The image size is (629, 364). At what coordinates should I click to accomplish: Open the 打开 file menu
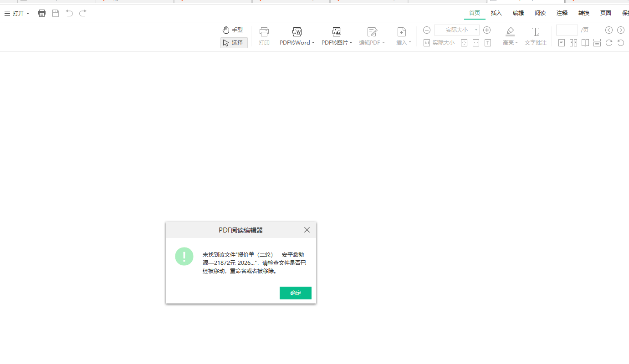17,14
